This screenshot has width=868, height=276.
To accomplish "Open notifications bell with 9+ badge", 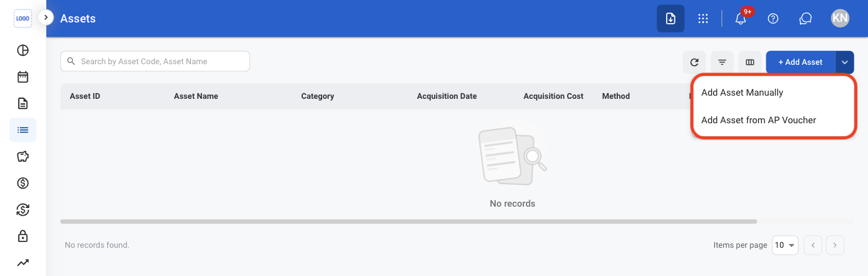I will coord(741,19).
